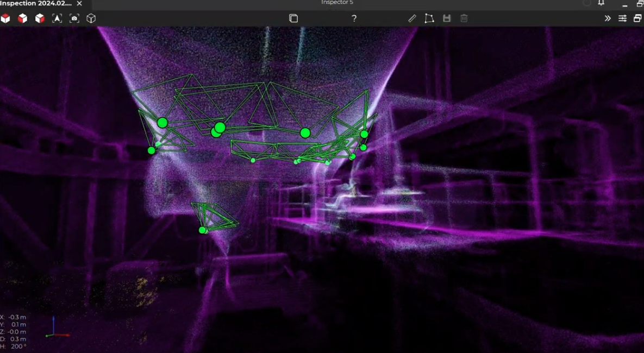Select the polygon area tool
This screenshot has height=353, width=644.
(x=429, y=18)
